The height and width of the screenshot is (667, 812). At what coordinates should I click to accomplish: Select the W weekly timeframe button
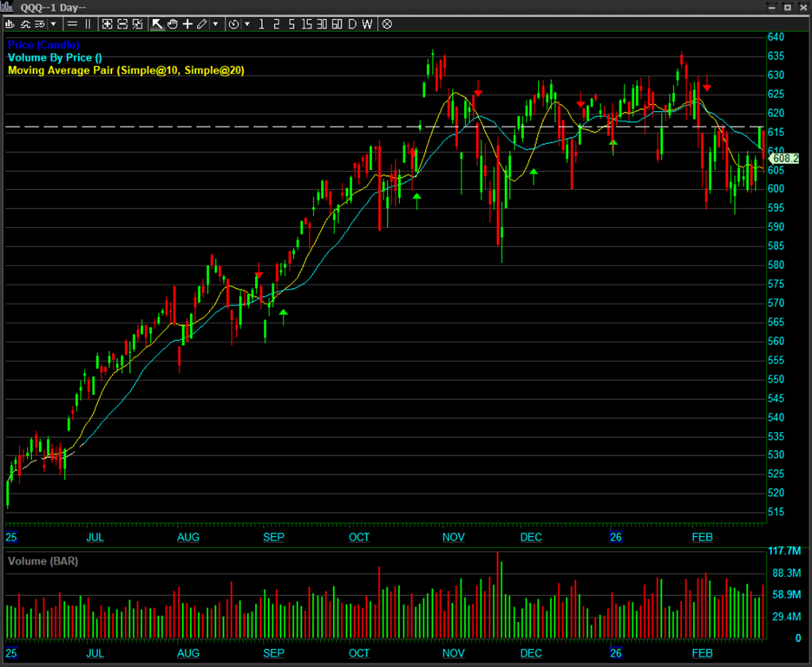[367, 24]
